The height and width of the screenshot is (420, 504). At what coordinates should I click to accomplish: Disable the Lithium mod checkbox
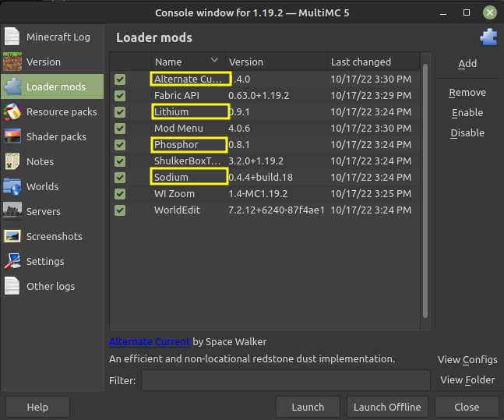pos(120,112)
